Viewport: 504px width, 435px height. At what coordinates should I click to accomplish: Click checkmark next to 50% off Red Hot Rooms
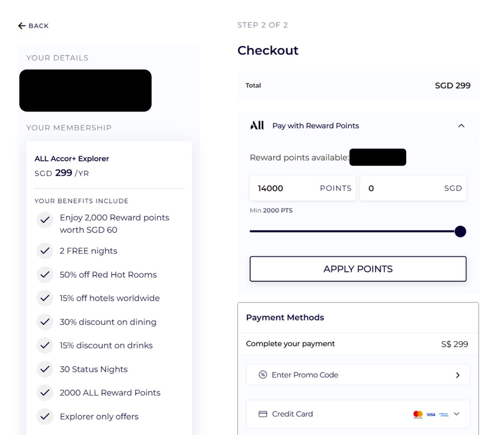(x=45, y=275)
